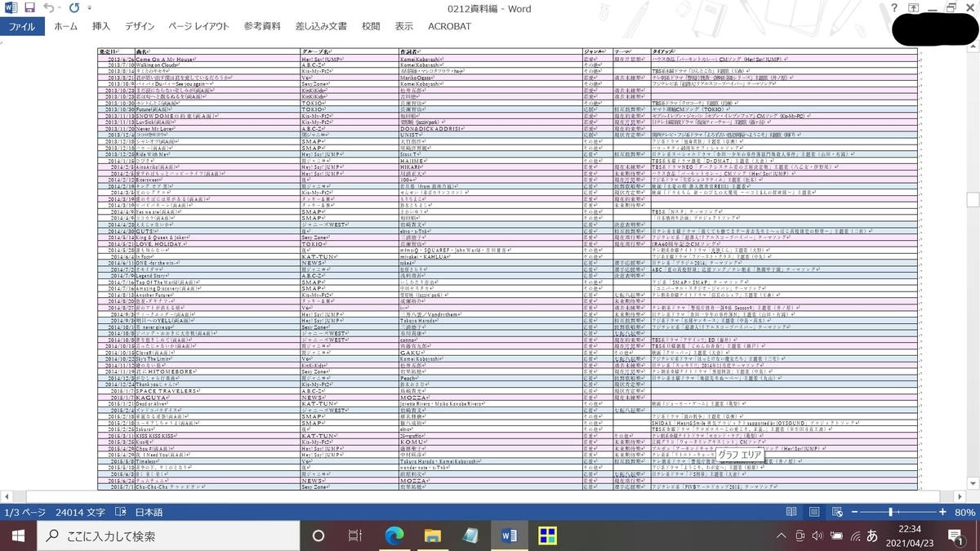
Task: Open Ribbon Display Options near window controls
Action: point(912,7)
